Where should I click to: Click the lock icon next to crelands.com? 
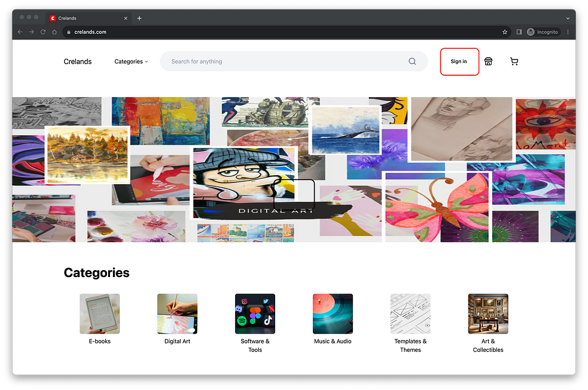pos(69,32)
